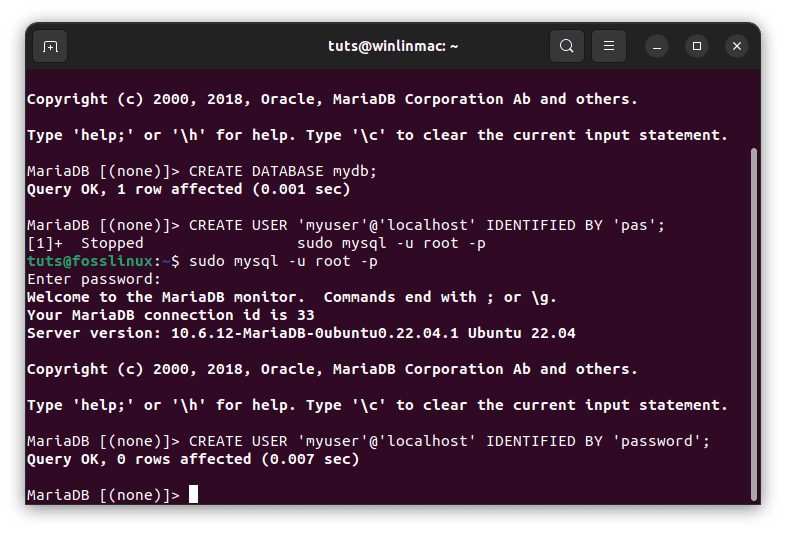Maximize the terminal window

[x=697, y=46]
